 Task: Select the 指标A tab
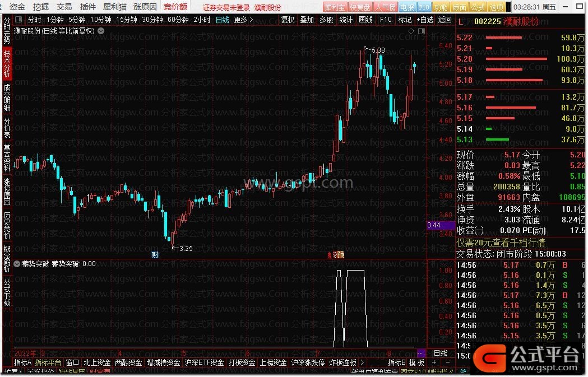click(x=23, y=362)
